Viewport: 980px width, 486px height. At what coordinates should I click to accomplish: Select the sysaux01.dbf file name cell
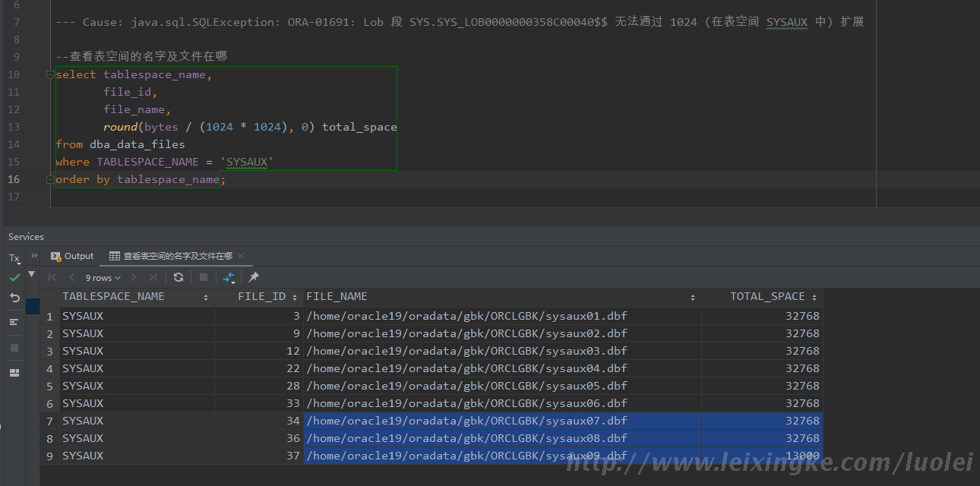pos(466,316)
